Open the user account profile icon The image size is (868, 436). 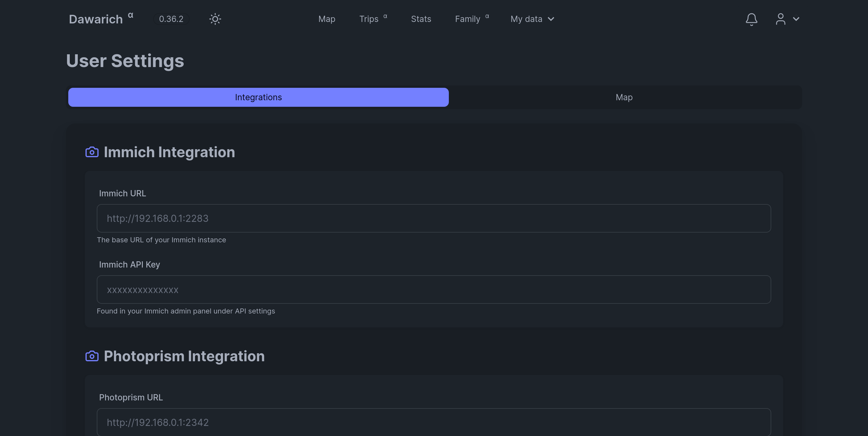point(780,19)
